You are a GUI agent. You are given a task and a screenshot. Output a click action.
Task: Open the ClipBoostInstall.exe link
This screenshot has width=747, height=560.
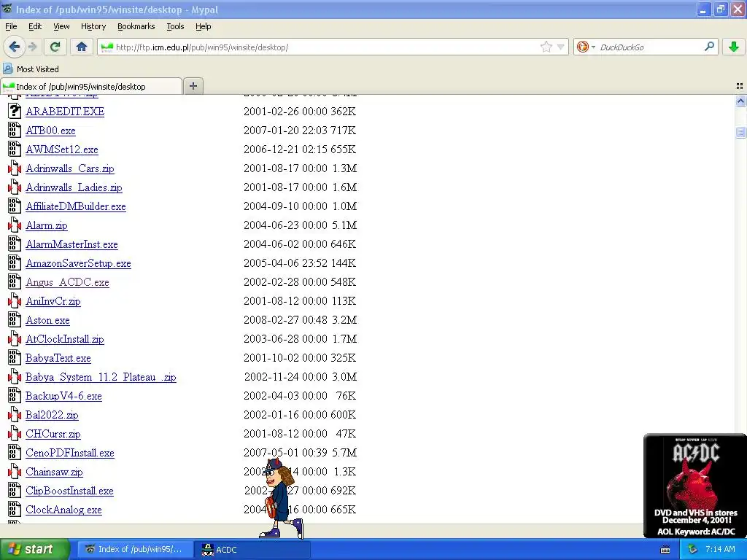click(69, 491)
